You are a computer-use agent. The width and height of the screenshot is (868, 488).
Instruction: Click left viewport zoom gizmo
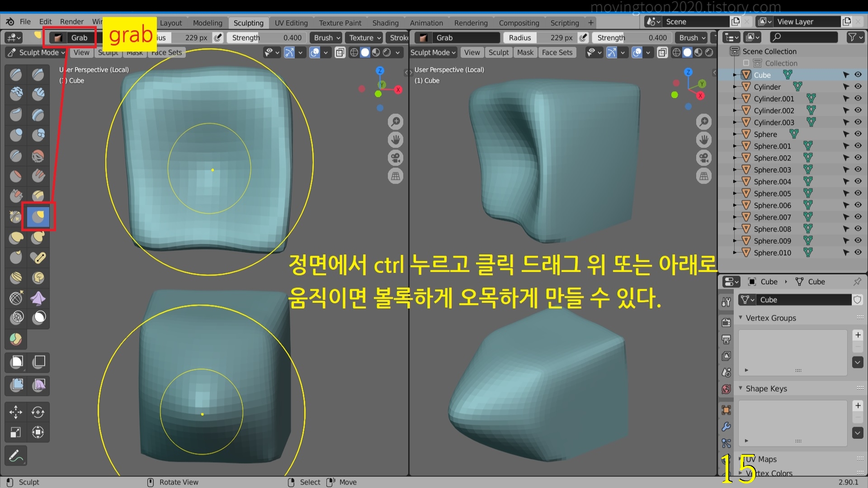pos(396,122)
